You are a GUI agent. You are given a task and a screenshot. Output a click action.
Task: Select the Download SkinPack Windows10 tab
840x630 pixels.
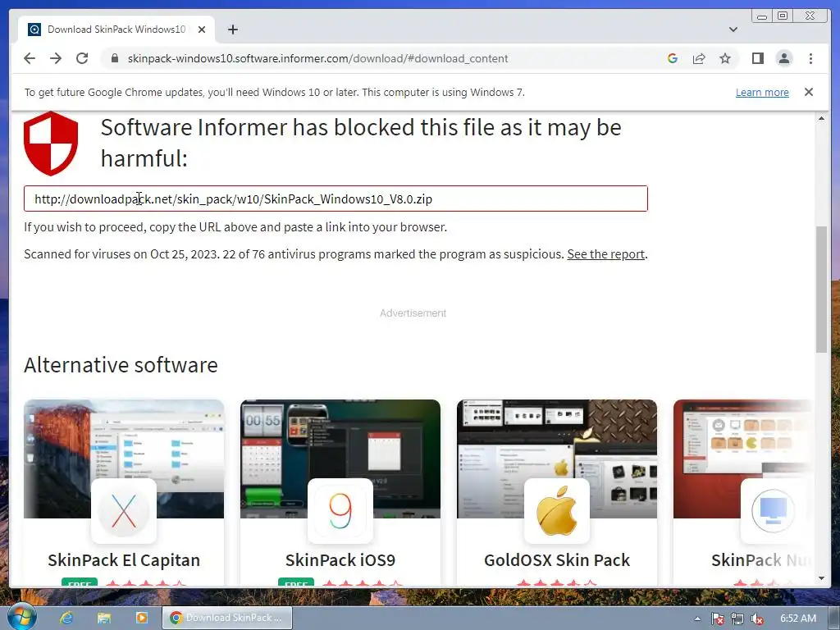pyautogui.click(x=116, y=30)
